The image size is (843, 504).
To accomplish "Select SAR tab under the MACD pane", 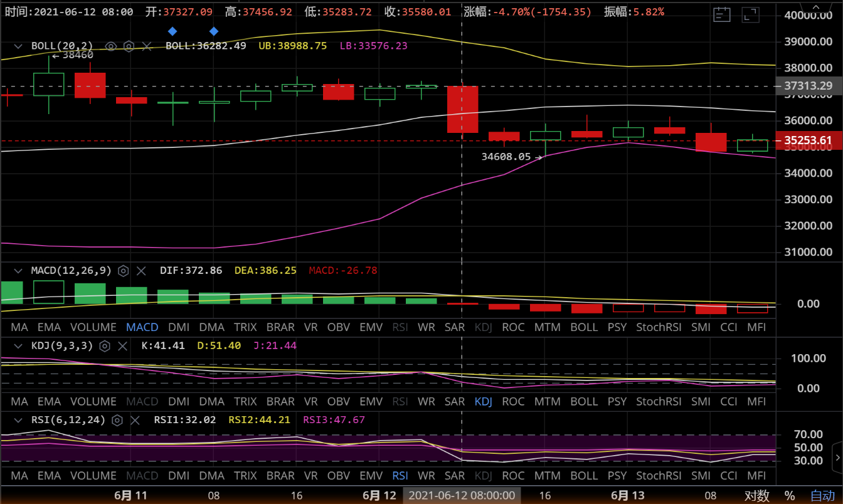I will (x=455, y=327).
